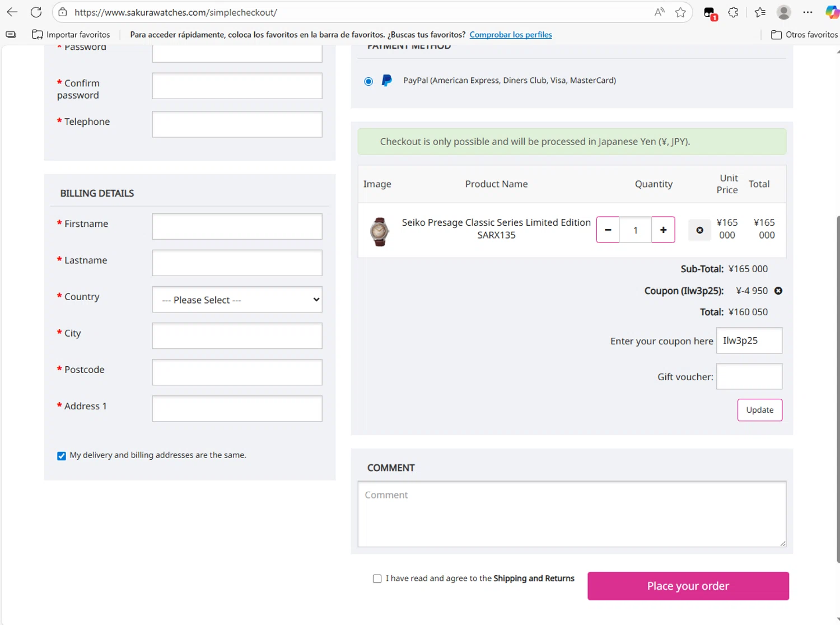840x625 pixels.
Task: Open the browser profile avatar
Action: [x=783, y=12]
